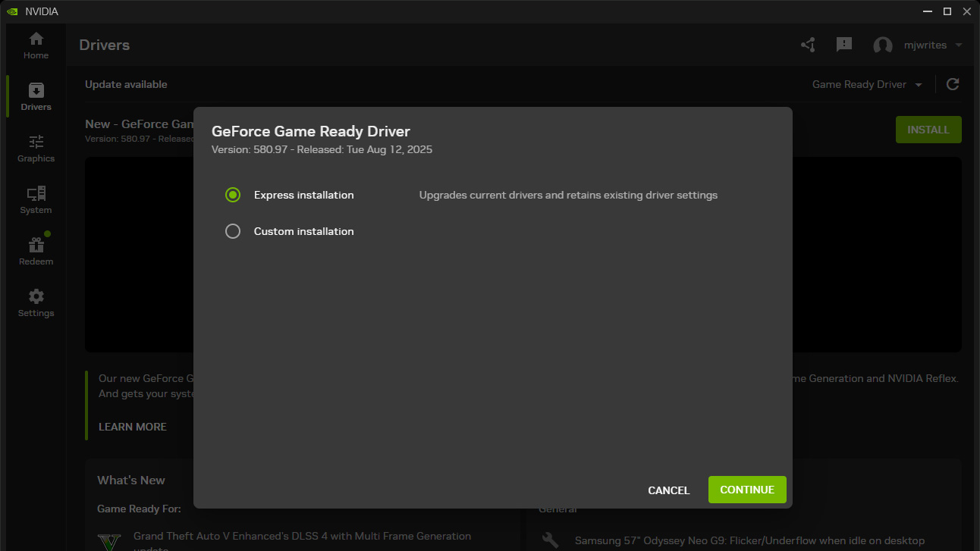Switch to the Drivers page header
Viewport: 980px width, 551px height.
(x=104, y=45)
